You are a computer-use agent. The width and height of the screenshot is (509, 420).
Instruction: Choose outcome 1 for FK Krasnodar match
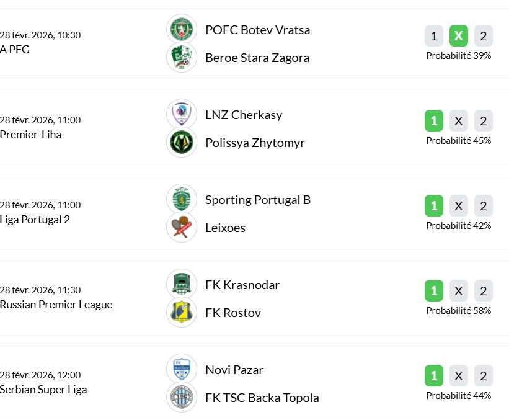coord(434,291)
